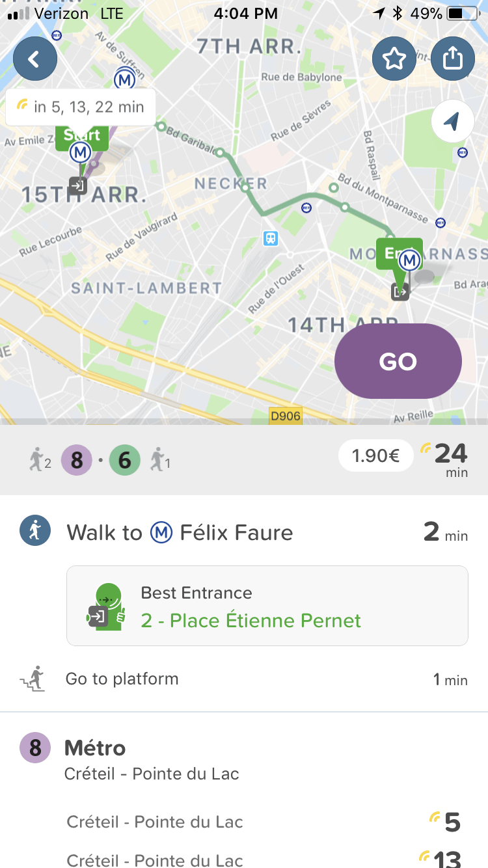The height and width of the screenshot is (868, 488).
Task: Select the line 8 purple badge
Action: point(77,461)
